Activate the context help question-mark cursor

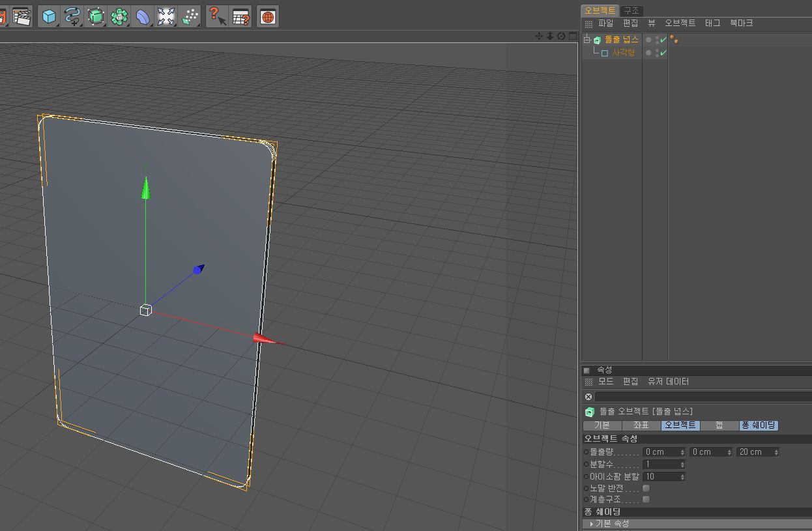(218, 17)
